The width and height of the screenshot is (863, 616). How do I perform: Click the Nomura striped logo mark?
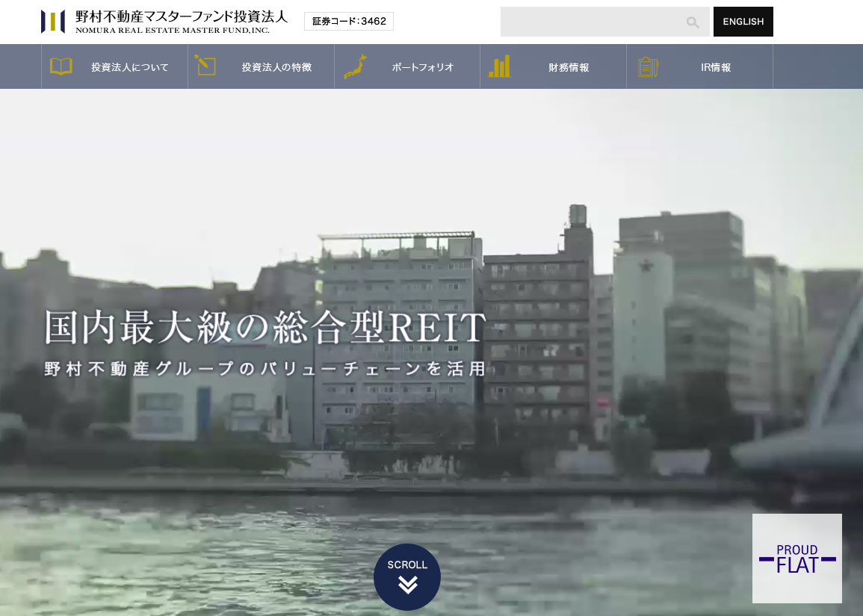click(52, 20)
